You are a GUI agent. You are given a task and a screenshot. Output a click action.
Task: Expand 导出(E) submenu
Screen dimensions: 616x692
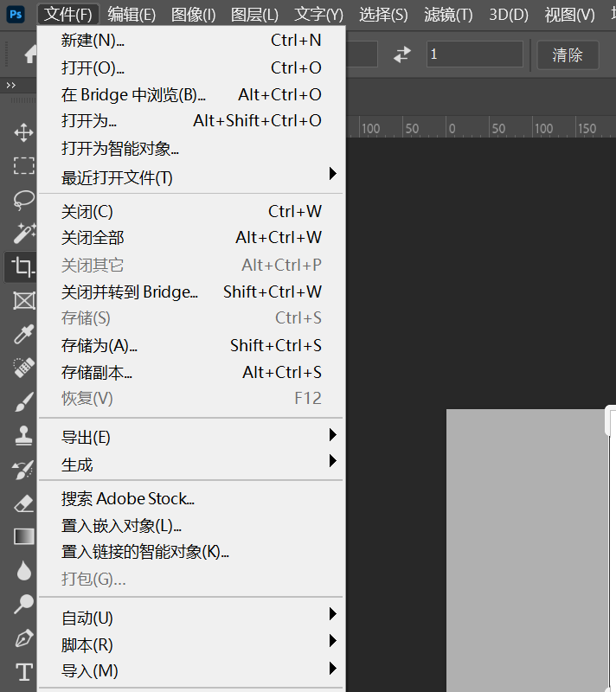[x=191, y=437]
